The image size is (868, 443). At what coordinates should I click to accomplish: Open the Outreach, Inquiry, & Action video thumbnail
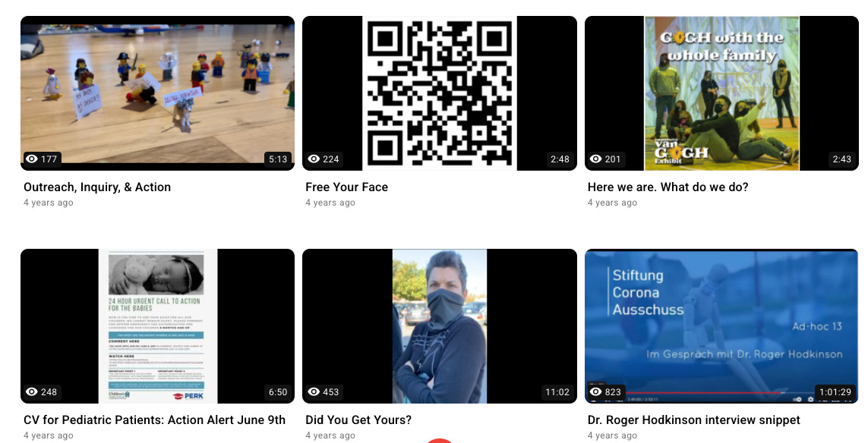click(x=158, y=93)
